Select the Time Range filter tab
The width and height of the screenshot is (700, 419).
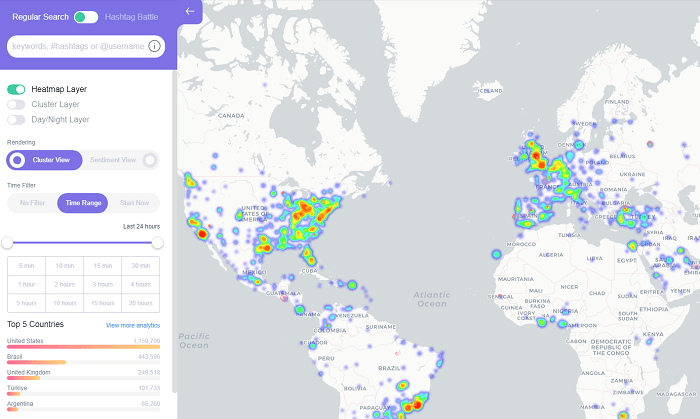coord(83,203)
